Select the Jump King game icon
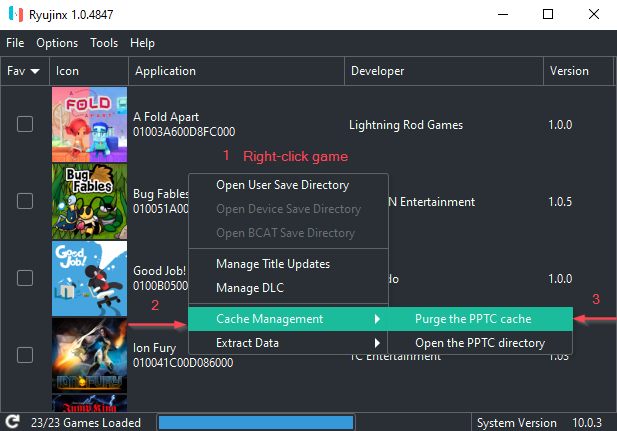This screenshot has width=617, height=431. pyautogui.click(x=89, y=403)
